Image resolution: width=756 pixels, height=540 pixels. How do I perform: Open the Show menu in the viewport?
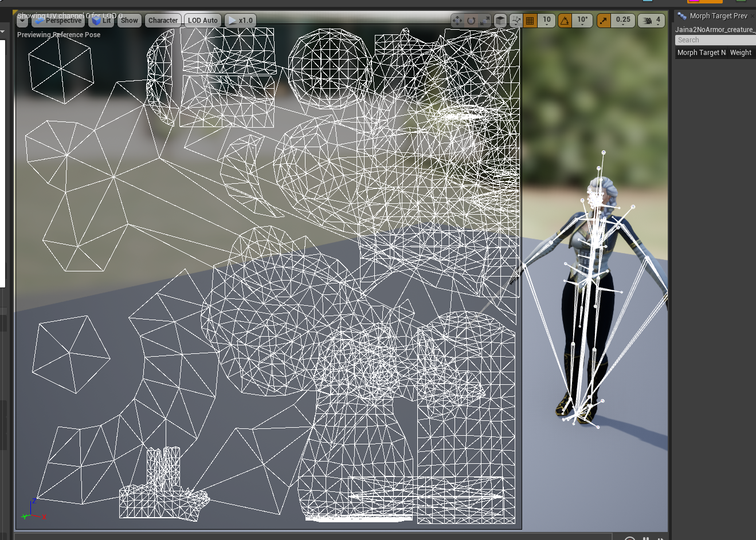tap(130, 21)
